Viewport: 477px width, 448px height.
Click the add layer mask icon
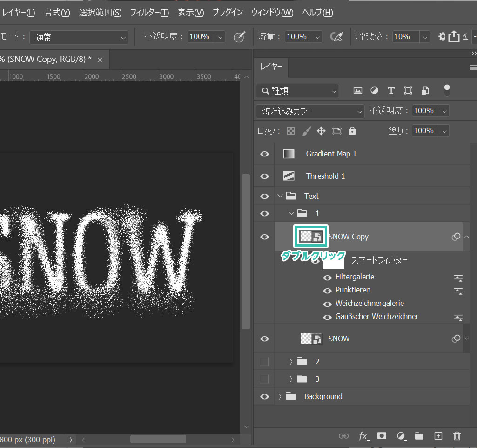382,436
